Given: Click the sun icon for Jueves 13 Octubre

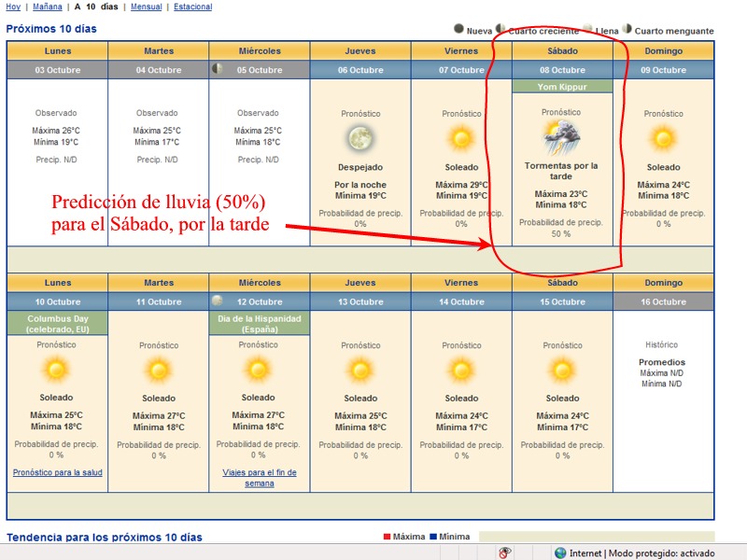Looking at the screenshot, I should [x=360, y=370].
